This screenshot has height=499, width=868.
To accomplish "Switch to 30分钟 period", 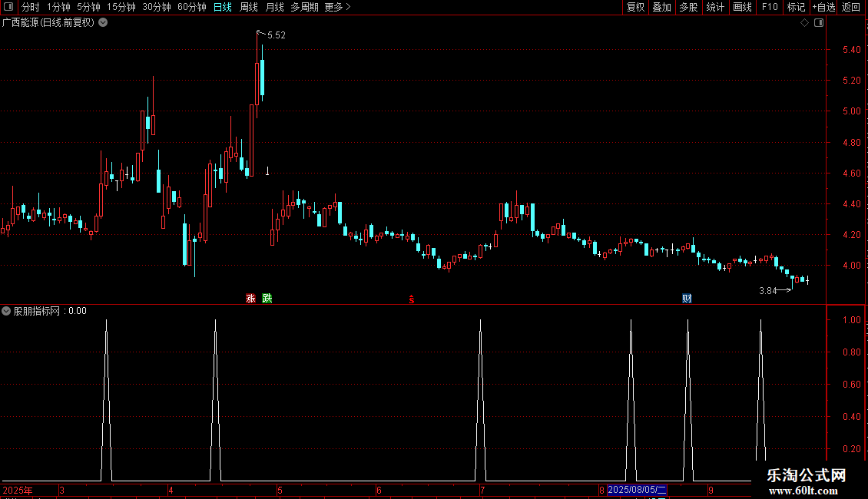I will click(x=157, y=7).
